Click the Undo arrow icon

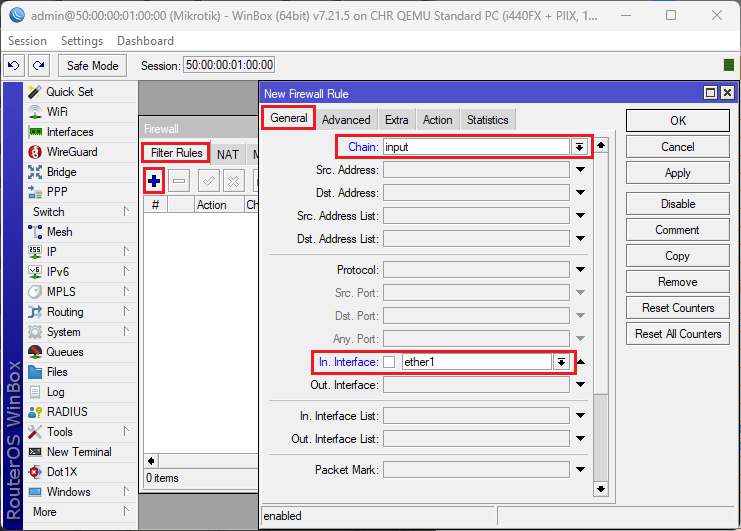tap(14, 65)
